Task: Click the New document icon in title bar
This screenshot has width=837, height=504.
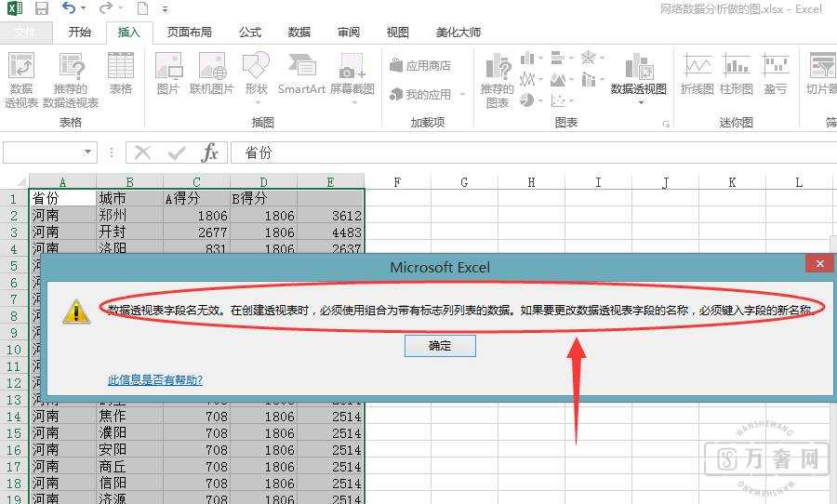Action: tap(142, 8)
